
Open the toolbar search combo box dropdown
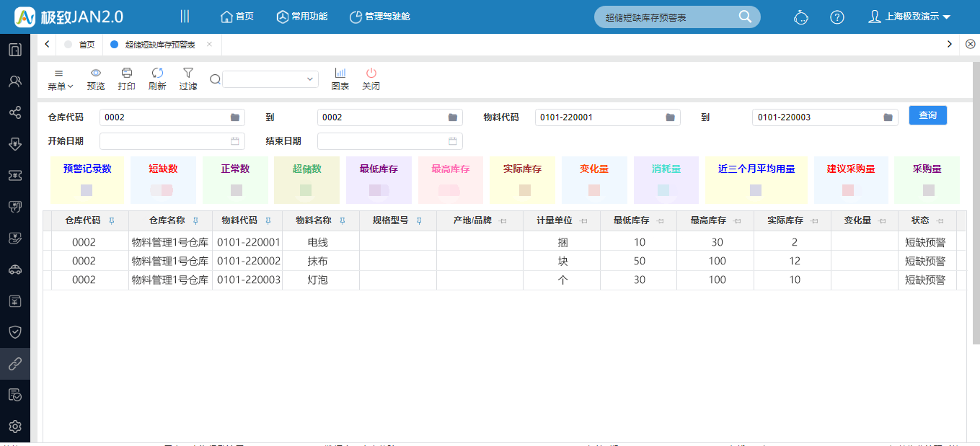coord(310,79)
